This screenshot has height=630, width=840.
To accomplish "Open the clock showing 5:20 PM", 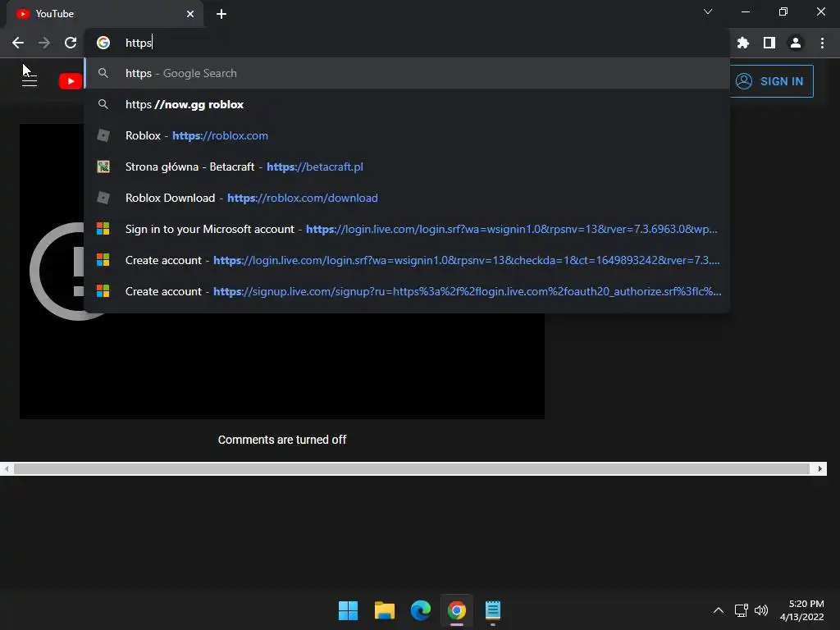I will click(802, 610).
